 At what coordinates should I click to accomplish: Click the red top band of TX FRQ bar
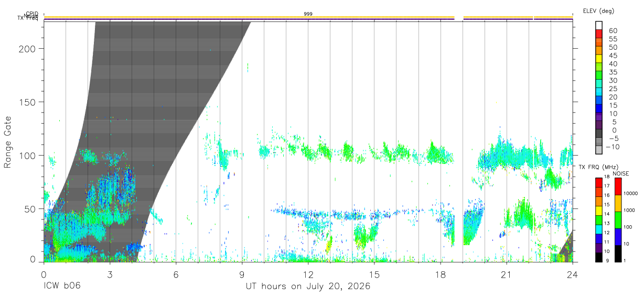point(599,182)
